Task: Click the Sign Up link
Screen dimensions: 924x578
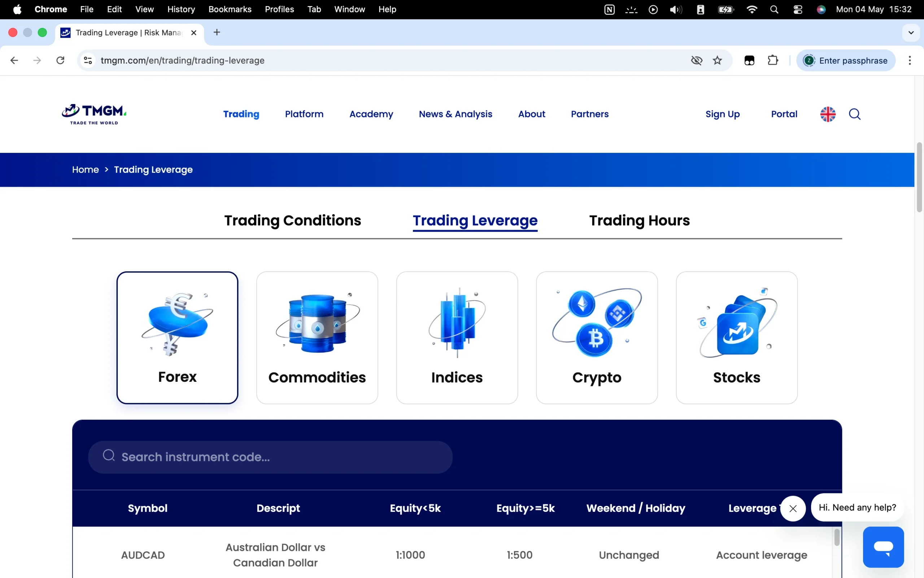Action: [x=722, y=114]
